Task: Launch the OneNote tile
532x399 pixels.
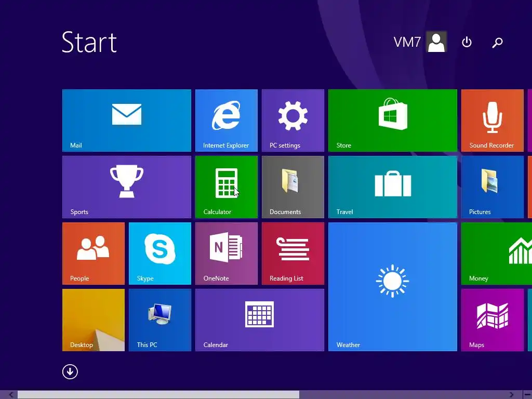Action: [x=227, y=254]
